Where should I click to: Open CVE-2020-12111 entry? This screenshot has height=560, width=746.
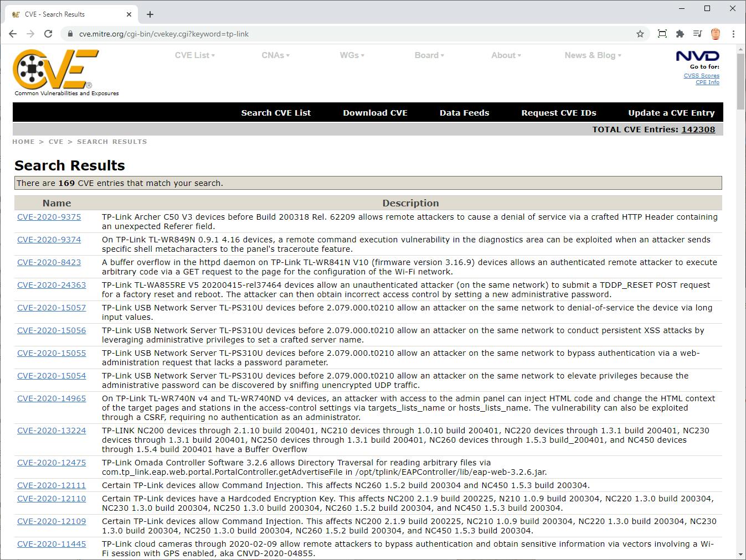point(52,485)
